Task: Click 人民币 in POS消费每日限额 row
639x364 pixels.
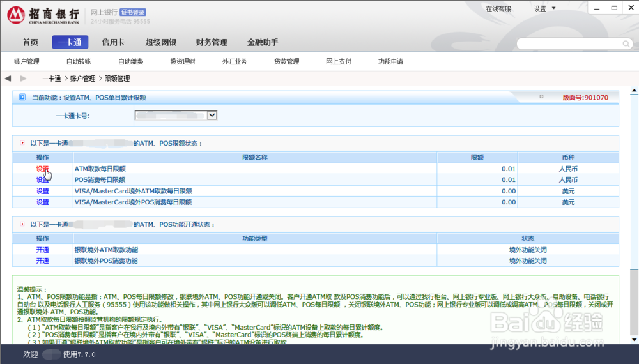Action: point(568,179)
